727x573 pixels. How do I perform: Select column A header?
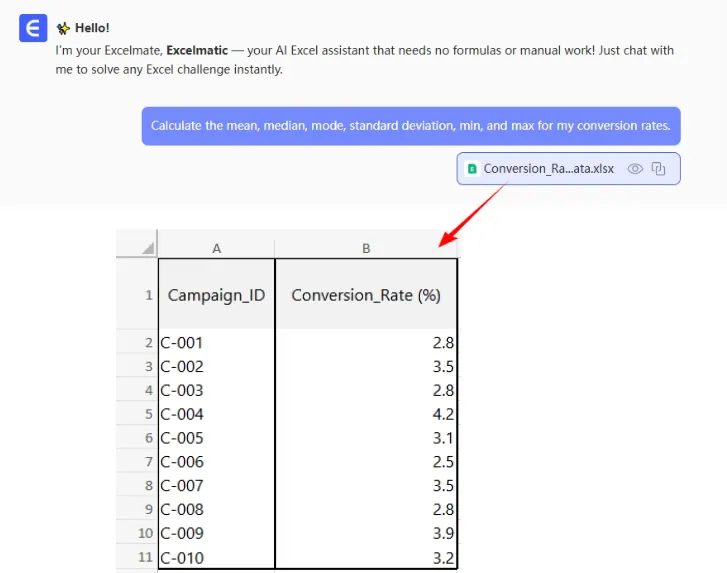coord(216,248)
